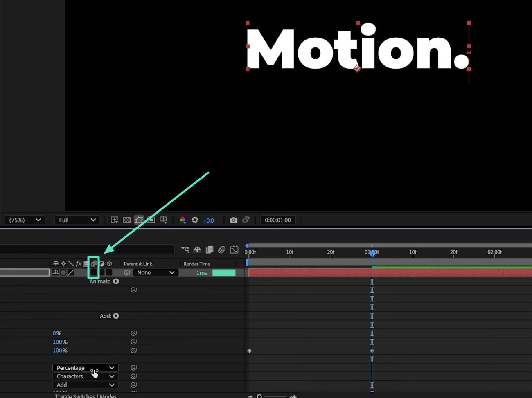Click the blue playhead current-time indicator
This screenshot has width=532, height=398.
click(x=372, y=254)
